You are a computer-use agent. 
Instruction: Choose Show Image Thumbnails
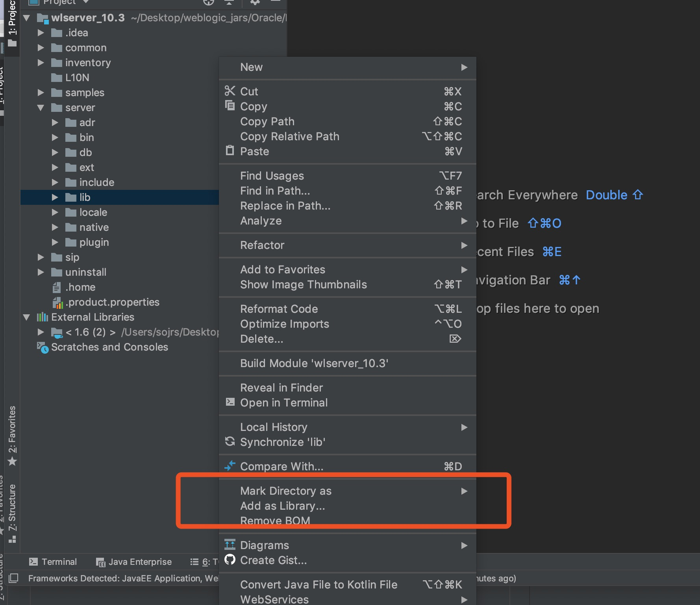tap(348, 284)
